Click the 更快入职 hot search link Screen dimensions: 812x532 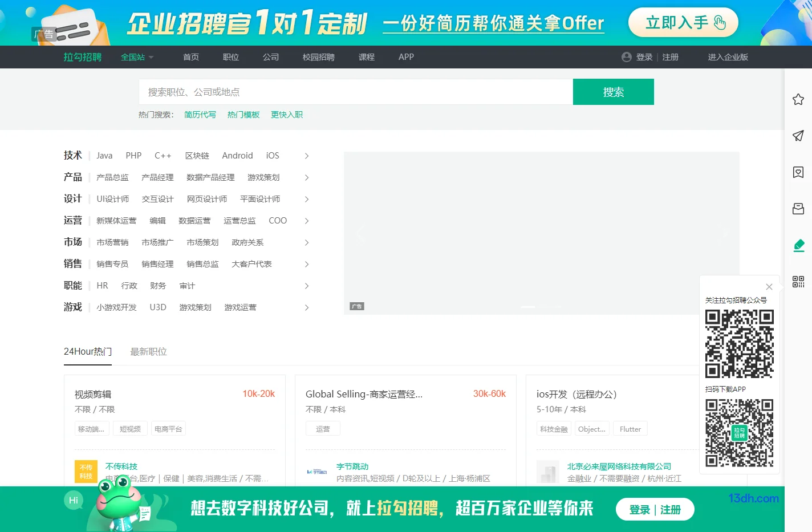287,115
